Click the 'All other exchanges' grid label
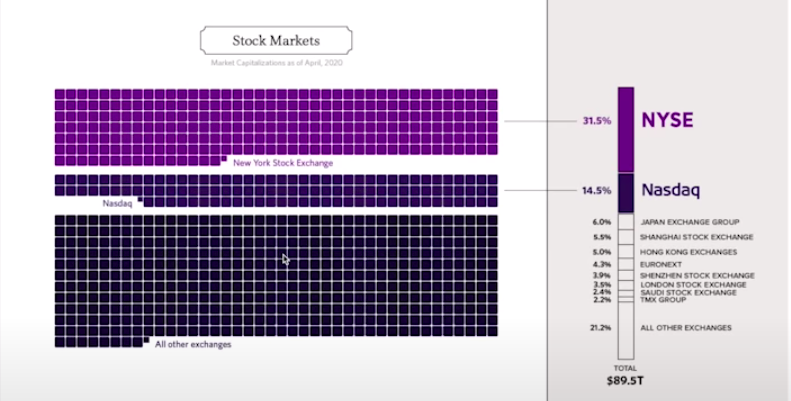 (193, 345)
